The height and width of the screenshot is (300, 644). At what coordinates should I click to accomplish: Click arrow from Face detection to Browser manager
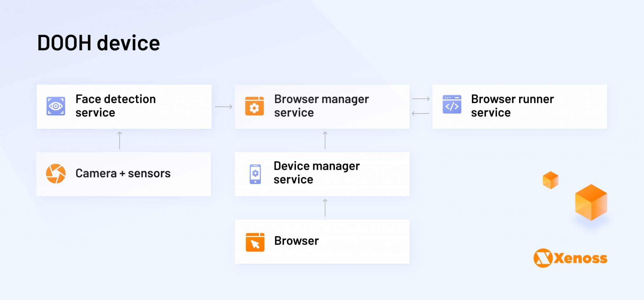[223, 107]
